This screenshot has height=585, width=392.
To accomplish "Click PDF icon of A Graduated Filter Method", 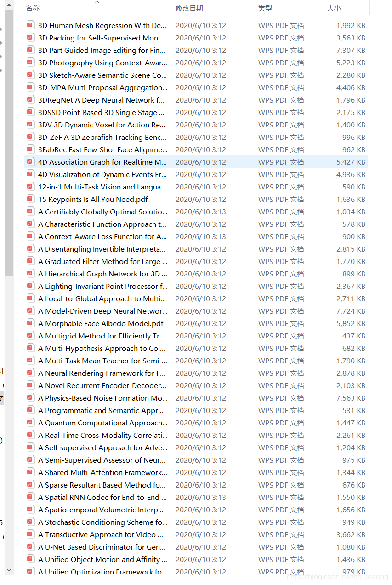I will click(30, 261).
